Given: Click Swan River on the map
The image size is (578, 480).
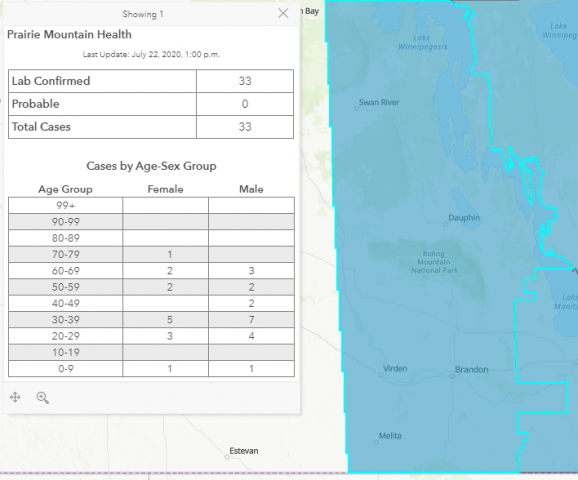Looking at the screenshot, I should 379,102.
